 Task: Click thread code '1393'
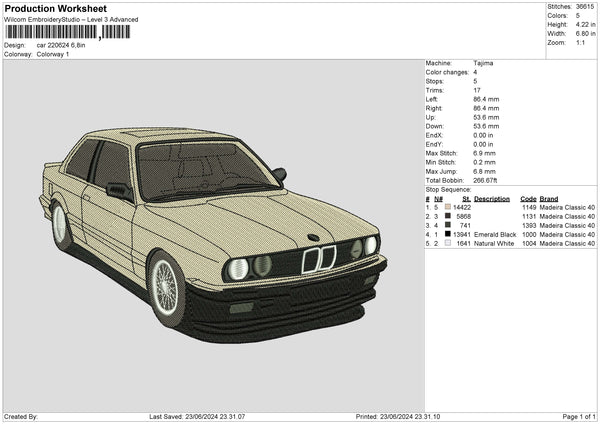[x=529, y=225]
